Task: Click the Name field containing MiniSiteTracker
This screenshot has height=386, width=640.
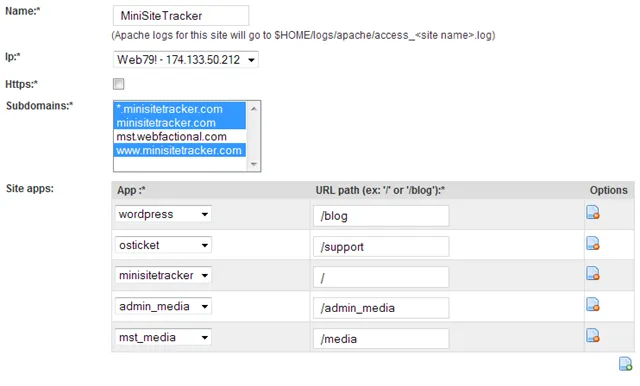Action: [x=181, y=16]
